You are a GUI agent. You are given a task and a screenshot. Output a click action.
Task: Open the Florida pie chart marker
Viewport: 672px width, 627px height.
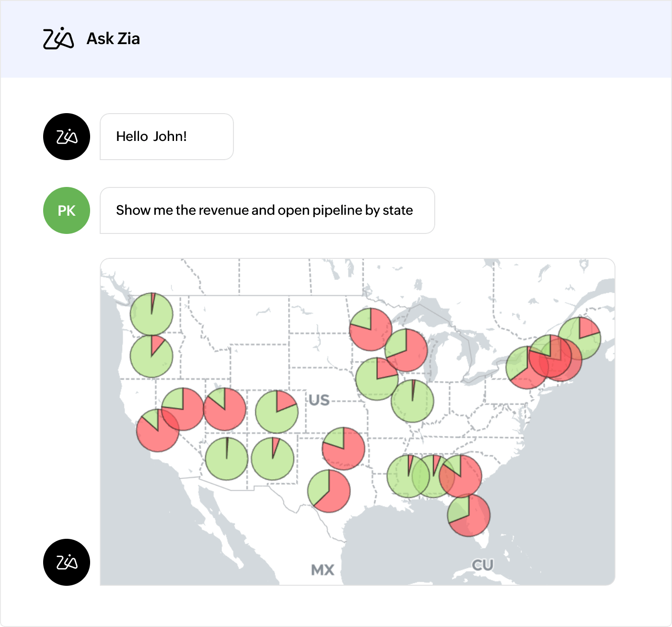point(469,515)
